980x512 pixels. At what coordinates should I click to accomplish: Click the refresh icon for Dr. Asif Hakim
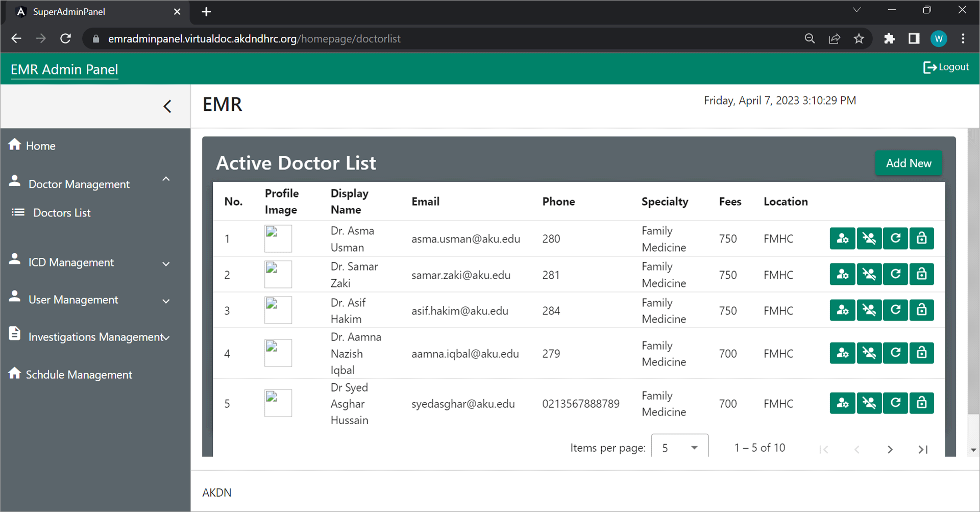(895, 310)
